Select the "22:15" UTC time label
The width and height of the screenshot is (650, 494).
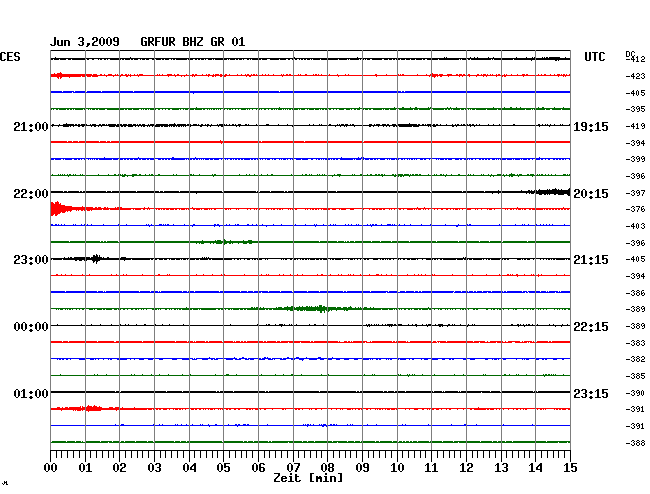(591, 327)
